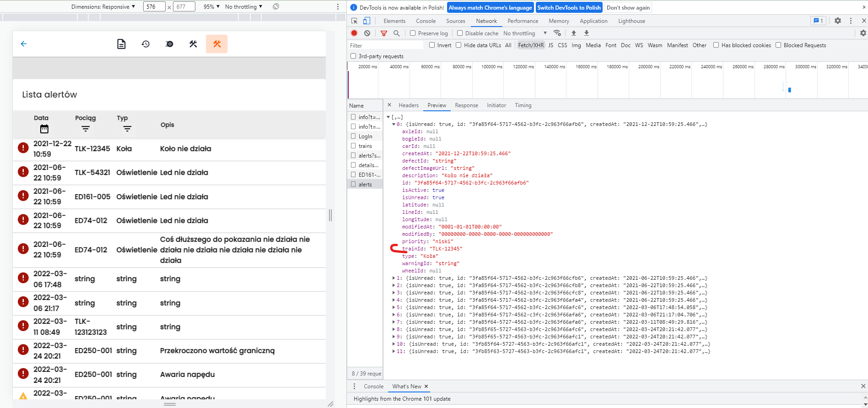The height and width of the screenshot is (408, 868).
Task: Click the rotate device icon
Action: tap(276, 6)
